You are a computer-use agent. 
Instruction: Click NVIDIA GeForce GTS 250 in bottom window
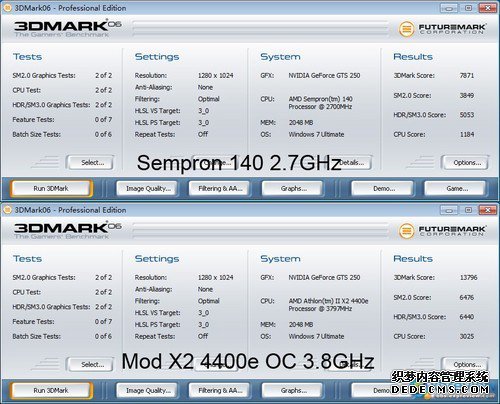pos(324,277)
